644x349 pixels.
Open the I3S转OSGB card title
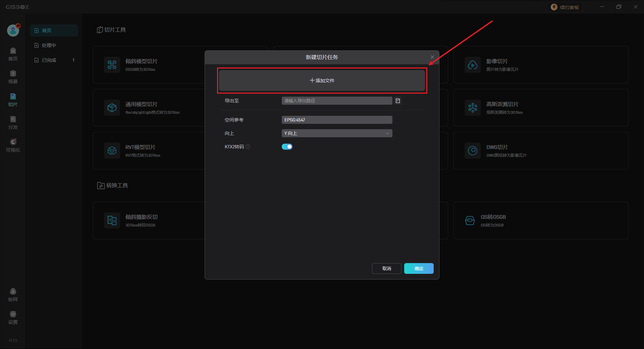[x=493, y=217]
